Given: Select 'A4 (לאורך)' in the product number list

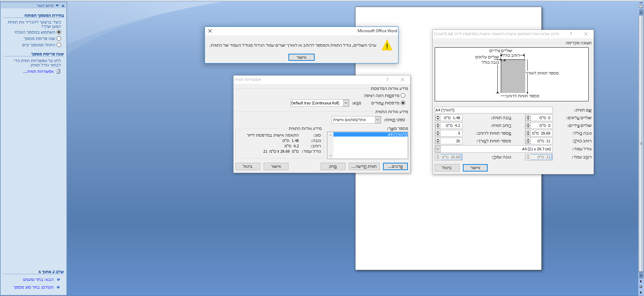Looking at the screenshot, I should tap(370, 135).
